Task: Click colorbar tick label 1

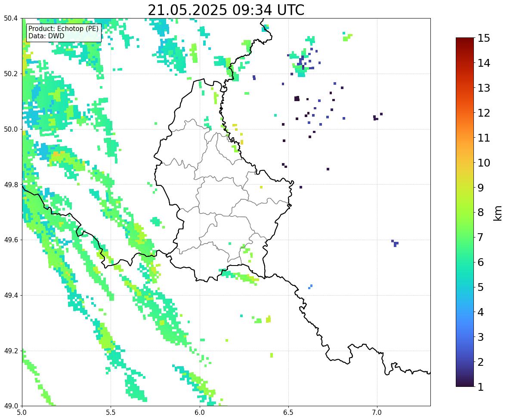Action: (481, 387)
